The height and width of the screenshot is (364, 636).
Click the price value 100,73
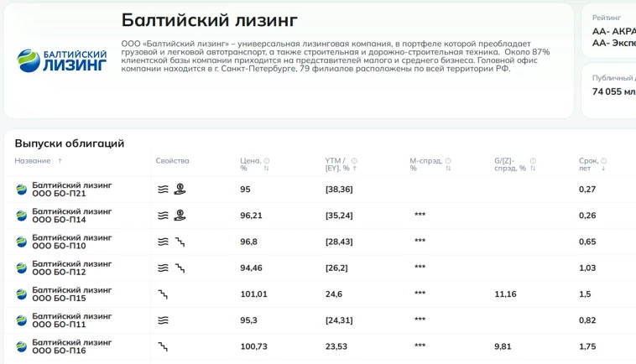click(254, 346)
